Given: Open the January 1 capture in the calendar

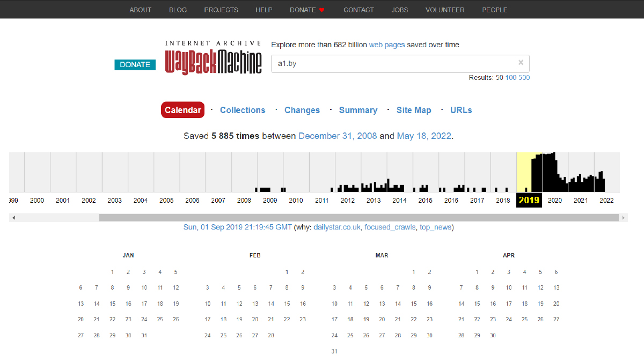Looking at the screenshot, I should click(x=112, y=272).
